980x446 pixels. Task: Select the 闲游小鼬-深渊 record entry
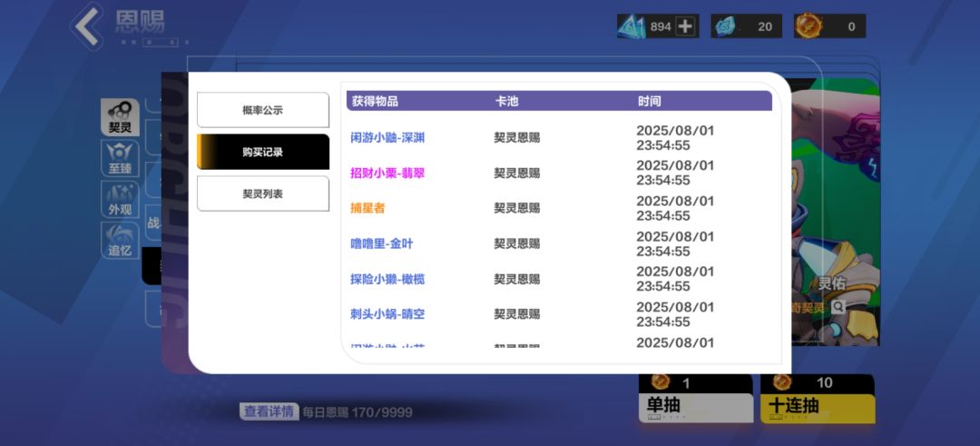387,138
